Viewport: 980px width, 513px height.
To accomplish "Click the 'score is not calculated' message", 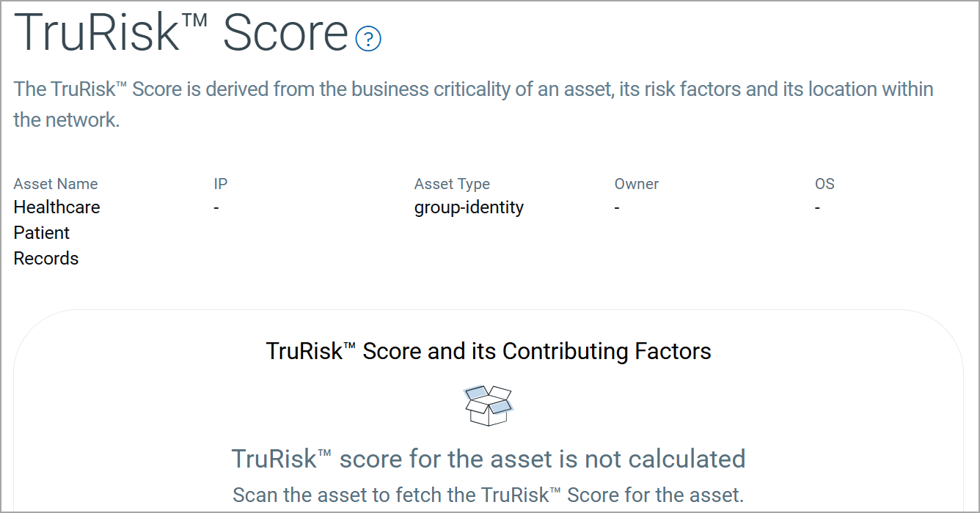I will [489, 459].
